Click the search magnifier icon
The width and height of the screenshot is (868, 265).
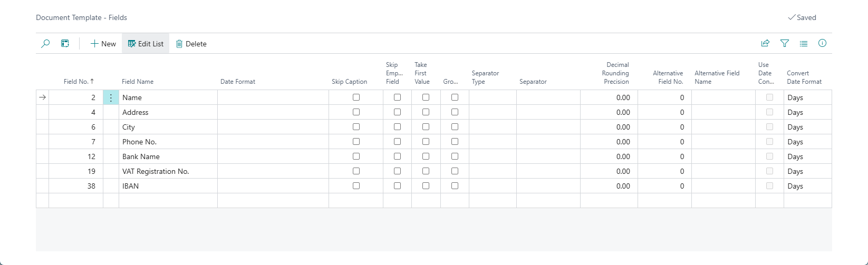point(45,44)
